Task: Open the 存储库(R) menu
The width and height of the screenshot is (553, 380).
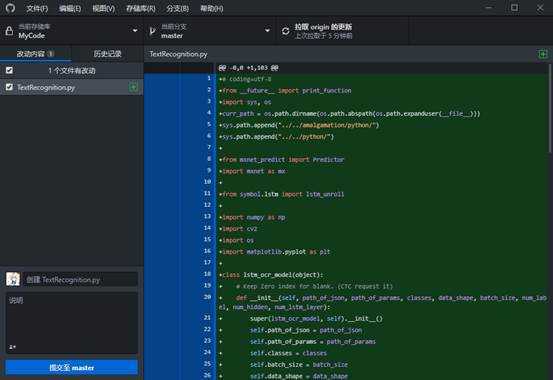Action: pyautogui.click(x=141, y=8)
